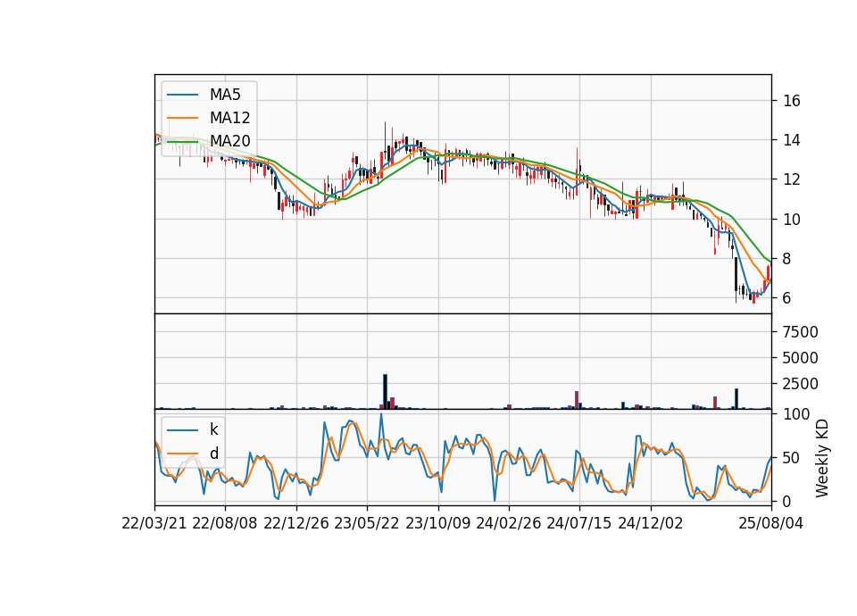Click the price axis value 14
Viewport: 857px width, 616px height.
pos(791,140)
